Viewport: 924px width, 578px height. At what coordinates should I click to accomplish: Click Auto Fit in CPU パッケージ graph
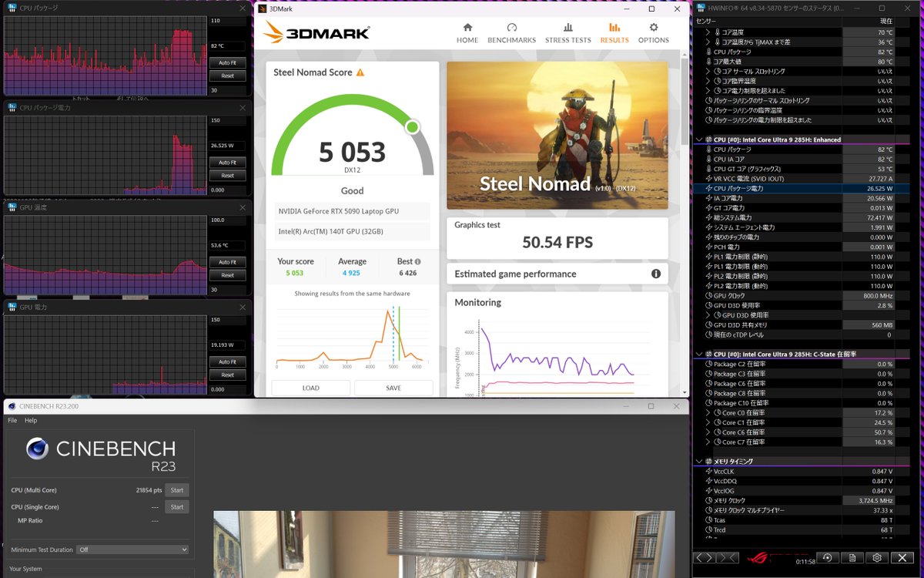click(227, 62)
